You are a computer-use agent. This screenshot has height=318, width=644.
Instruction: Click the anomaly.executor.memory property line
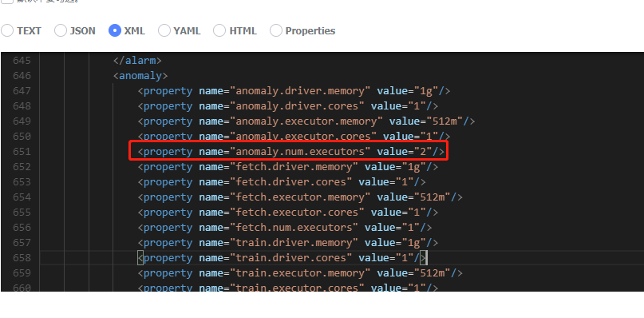coord(306,121)
